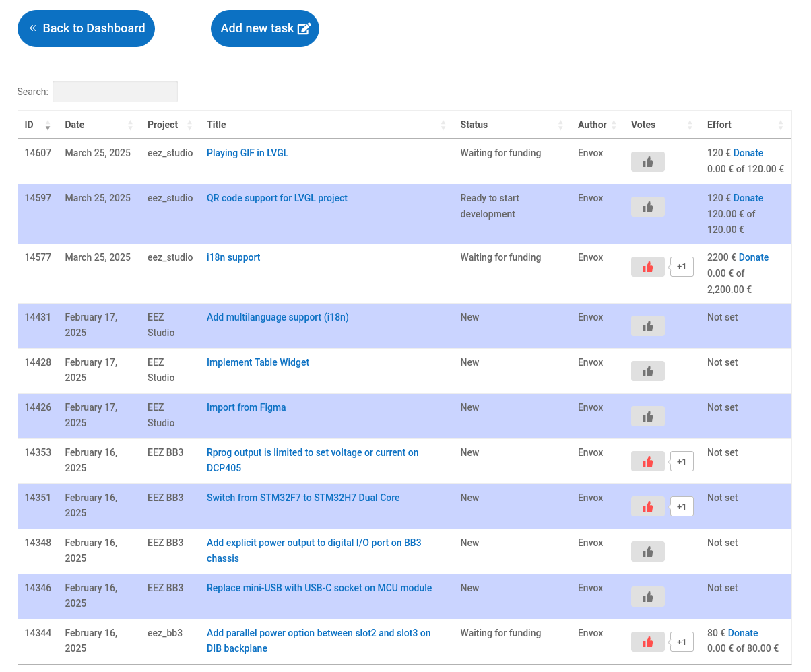The image size is (811, 672).
Task: Toggle red thumbs-up vote on i18n support
Action: [647, 267]
